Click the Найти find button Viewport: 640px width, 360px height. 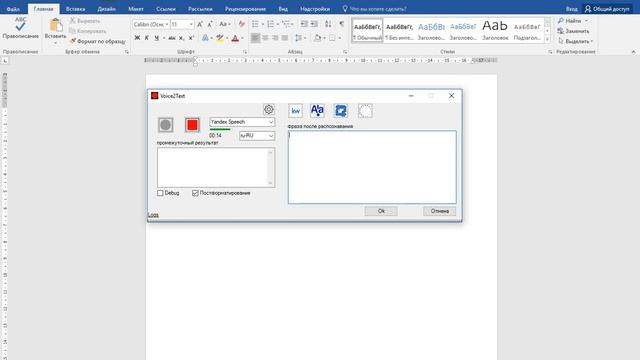pyautogui.click(x=573, y=21)
